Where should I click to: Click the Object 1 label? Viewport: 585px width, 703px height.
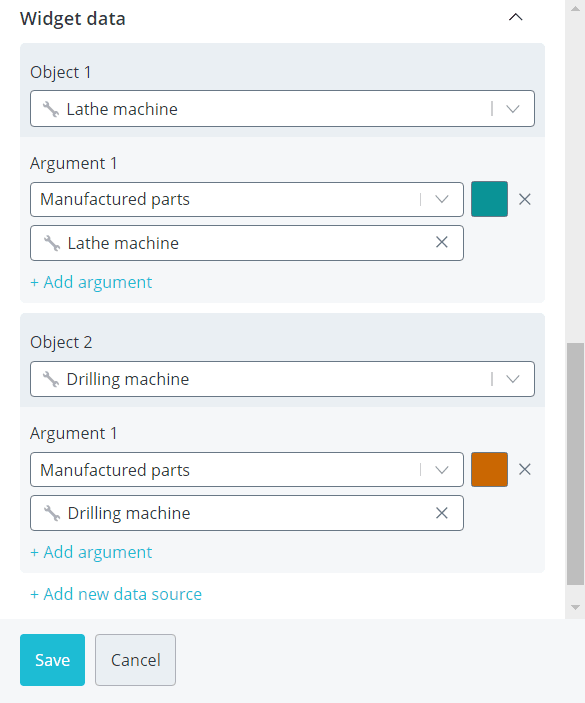(x=61, y=72)
